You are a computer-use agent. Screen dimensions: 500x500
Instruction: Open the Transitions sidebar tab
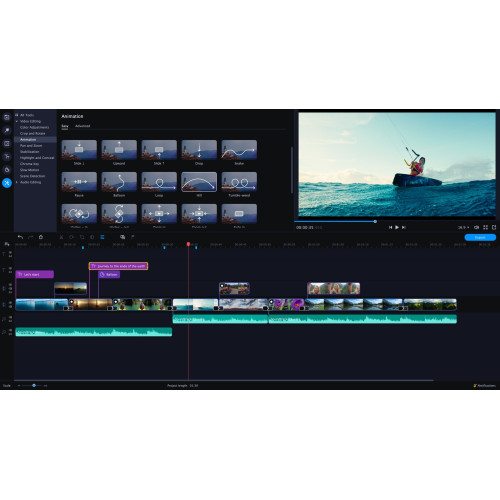pos(7,143)
